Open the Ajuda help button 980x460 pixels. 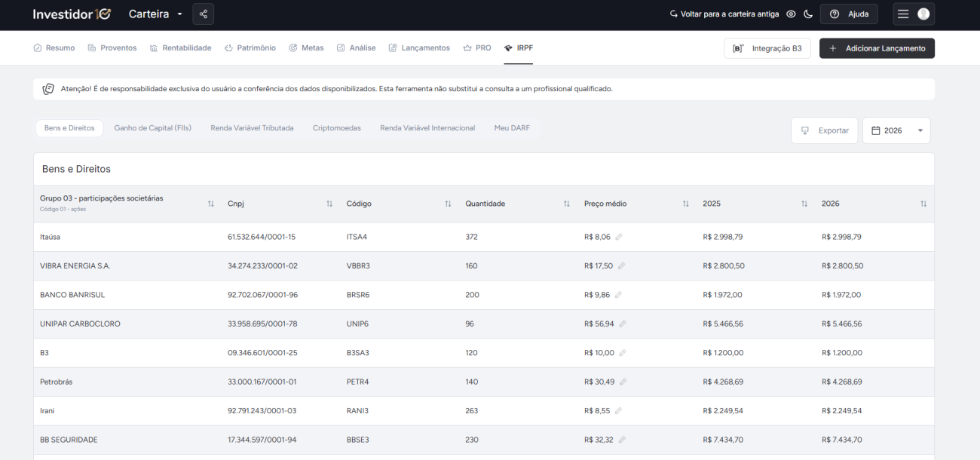849,14
